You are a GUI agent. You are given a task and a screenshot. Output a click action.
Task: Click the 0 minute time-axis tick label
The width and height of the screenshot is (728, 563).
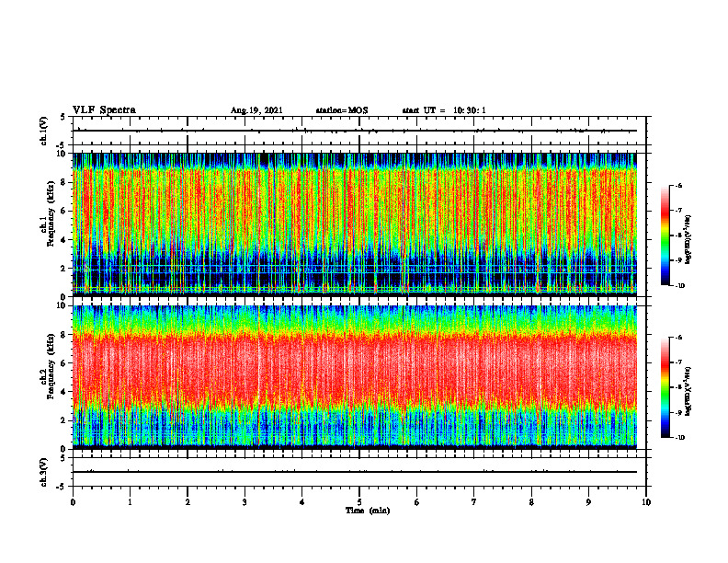73,502
